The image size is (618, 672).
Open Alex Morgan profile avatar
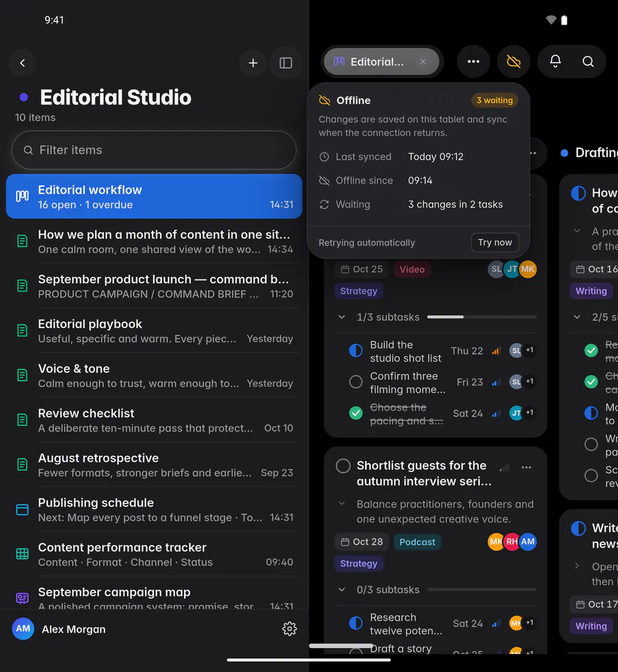coord(23,629)
